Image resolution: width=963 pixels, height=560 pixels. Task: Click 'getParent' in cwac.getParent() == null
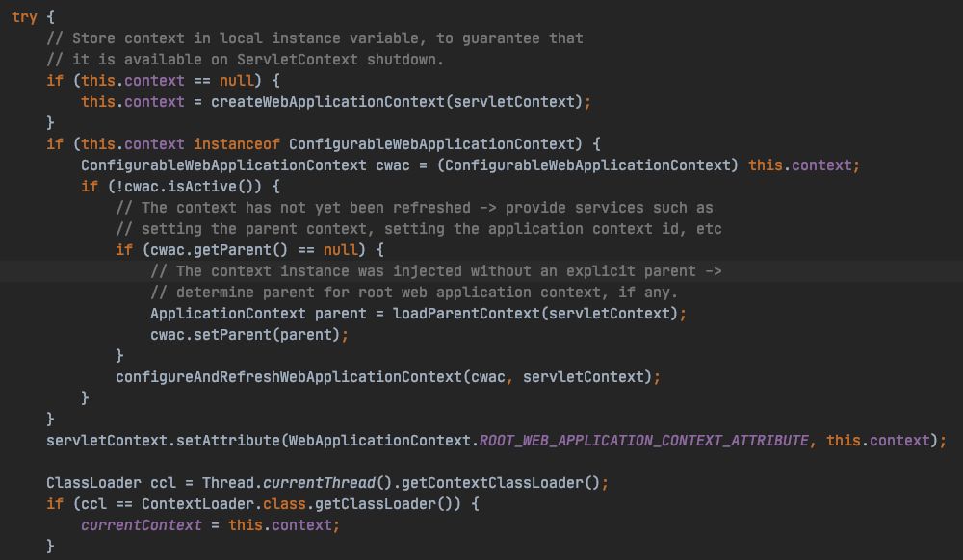click(232, 250)
